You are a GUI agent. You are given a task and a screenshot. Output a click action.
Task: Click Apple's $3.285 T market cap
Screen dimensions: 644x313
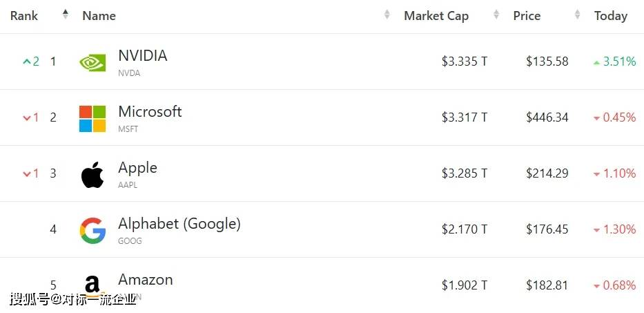coord(465,173)
